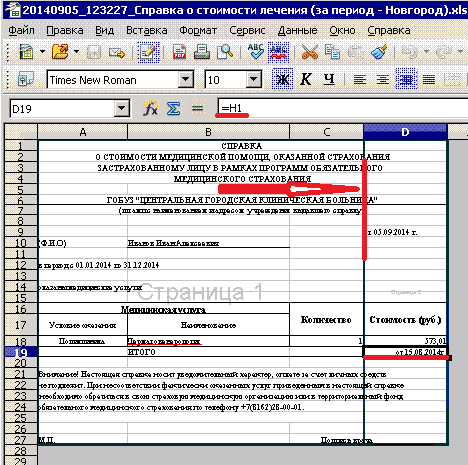
Task: Click the Стоимость (руб.) header cell
Action: [405, 319]
